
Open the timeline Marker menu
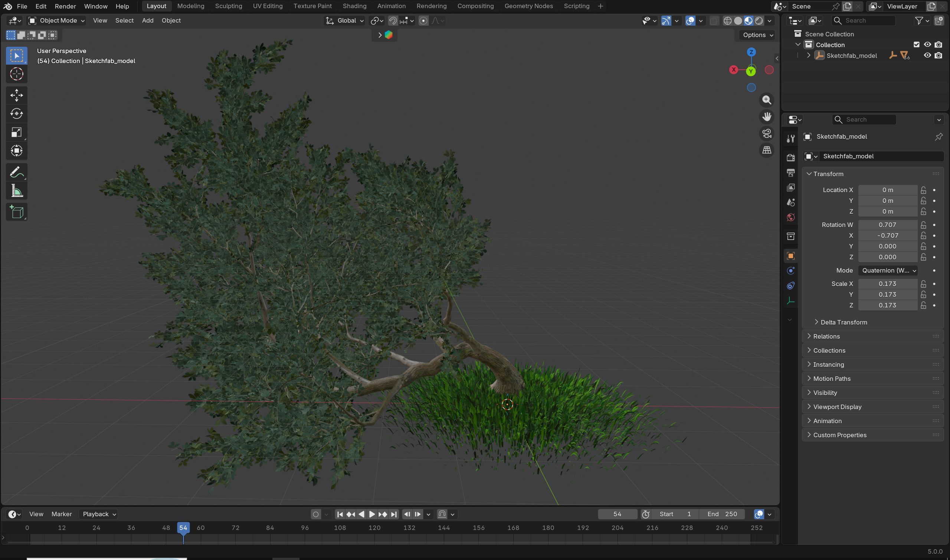(62, 514)
